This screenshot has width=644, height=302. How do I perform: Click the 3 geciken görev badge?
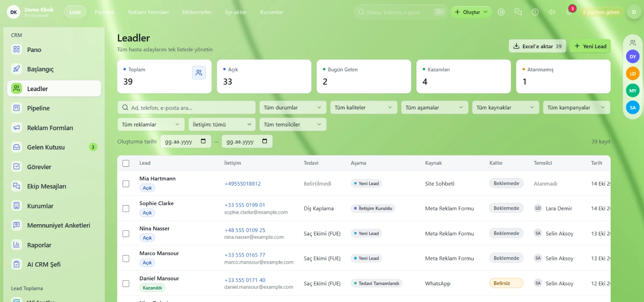pyautogui.click(x=601, y=12)
